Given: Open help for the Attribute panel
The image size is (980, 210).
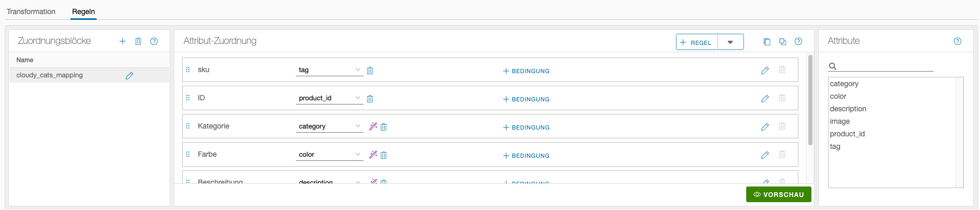Looking at the screenshot, I should coord(958,41).
